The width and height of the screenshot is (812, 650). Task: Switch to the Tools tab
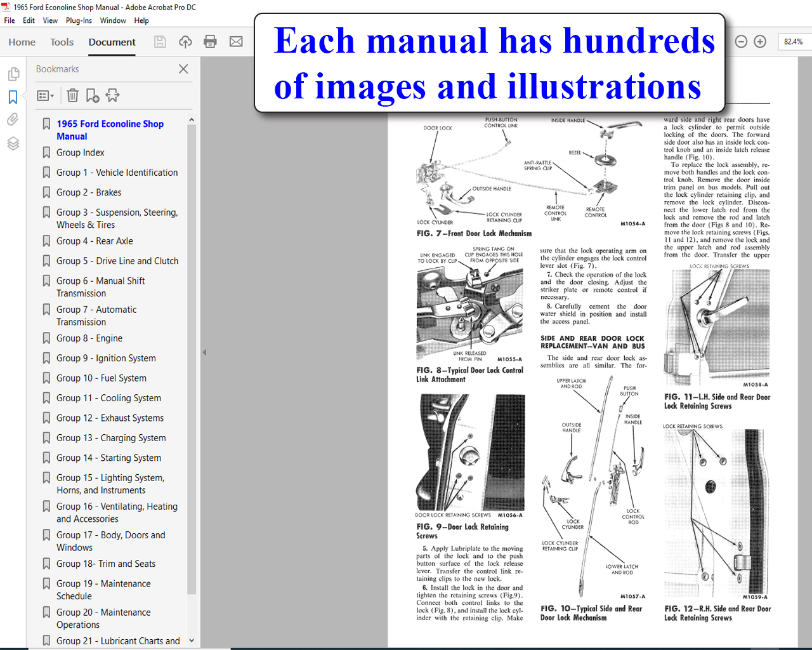(62, 42)
